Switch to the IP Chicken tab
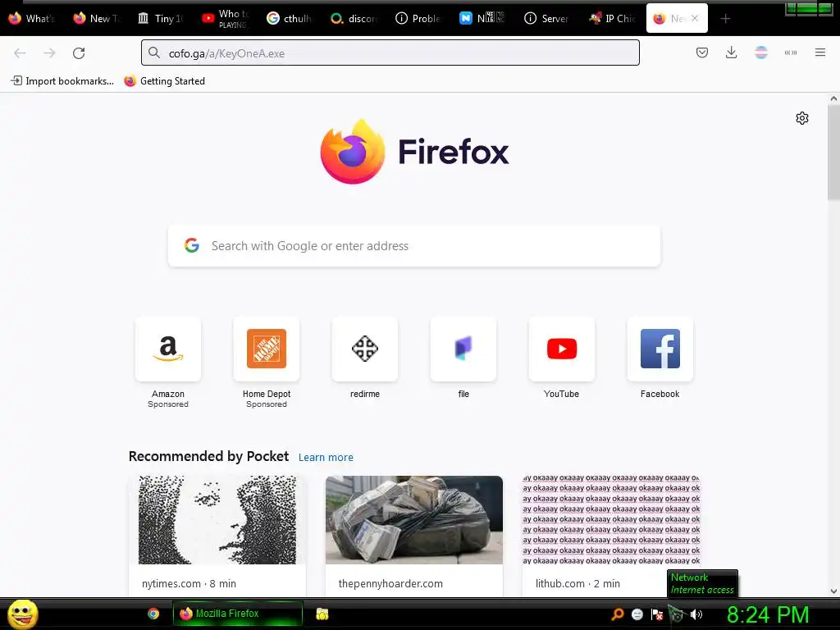Screen dimensions: 840x630 [x=612, y=19]
